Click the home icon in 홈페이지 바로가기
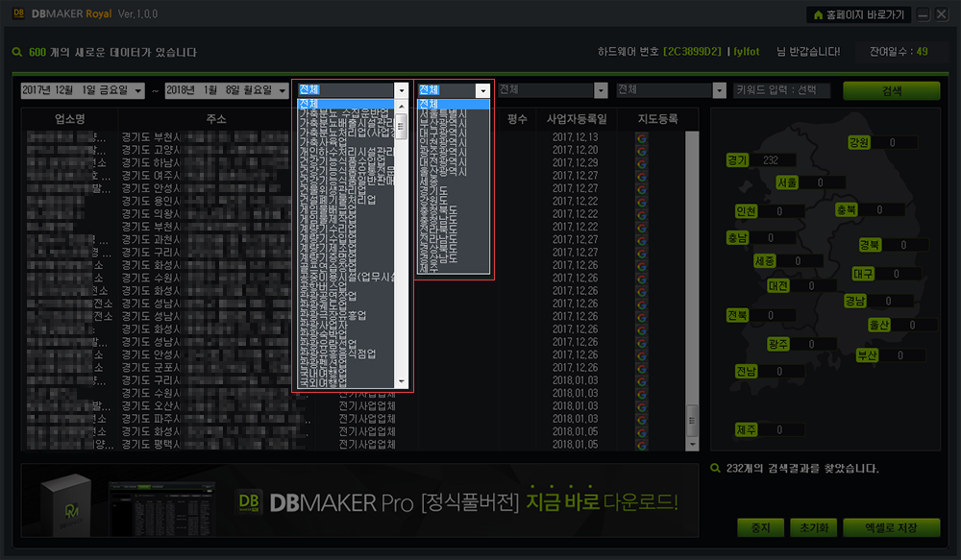The image size is (961, 560). coord(818,14)
